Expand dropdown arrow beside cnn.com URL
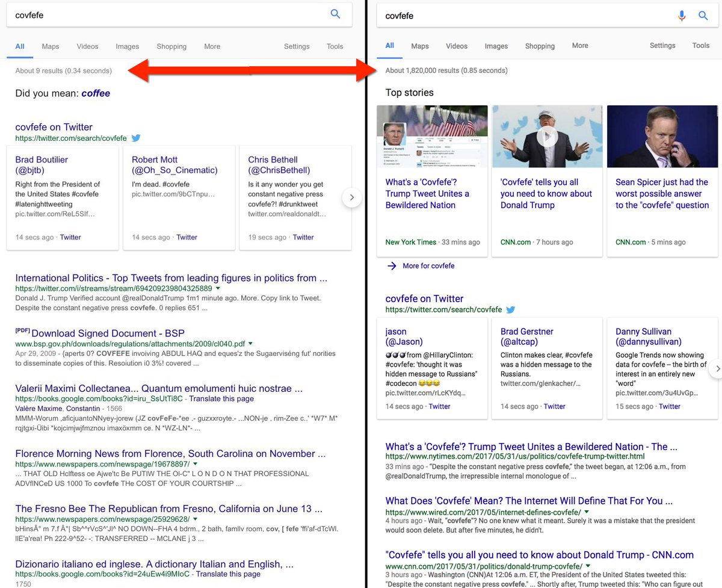Screen dimensions: 722x588 click(x=588, y=566)
